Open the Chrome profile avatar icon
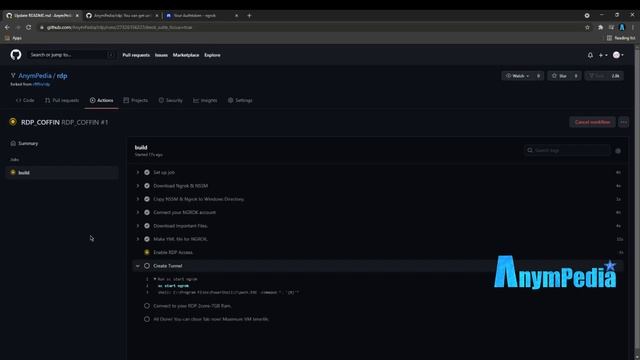Viewport: 640px width, 360px height. point(622,27)
